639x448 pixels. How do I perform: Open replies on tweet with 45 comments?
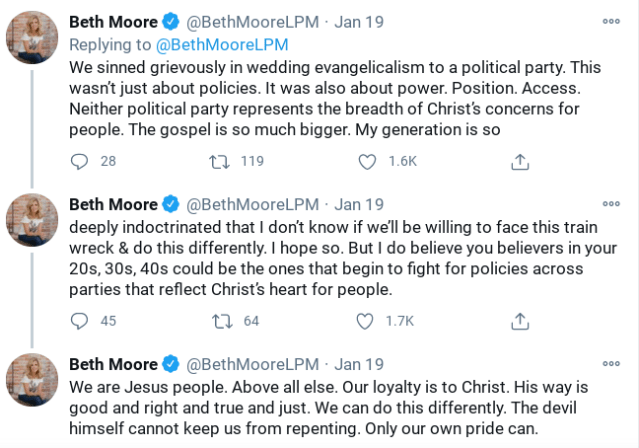pos(82,321)
